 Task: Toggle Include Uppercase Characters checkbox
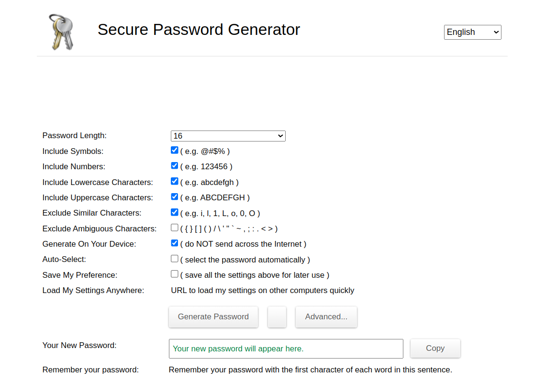coord(175,197)
